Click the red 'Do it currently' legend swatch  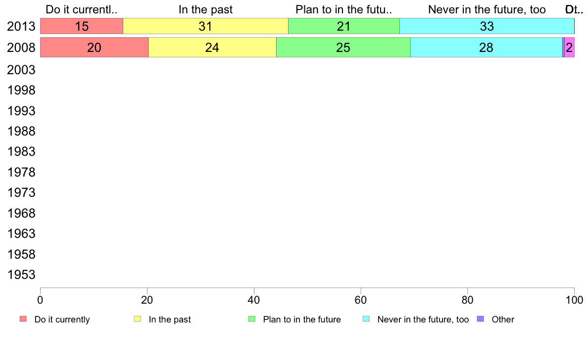tap(23, 319)
